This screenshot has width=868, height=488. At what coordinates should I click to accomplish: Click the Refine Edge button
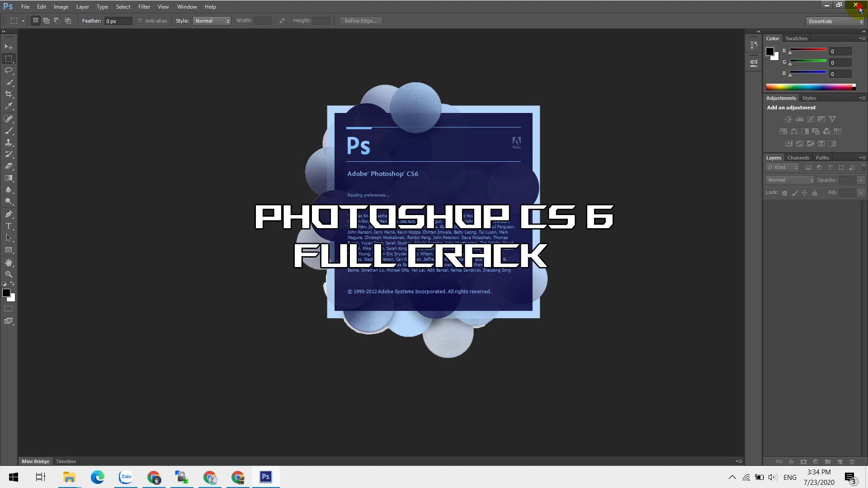(x=361, y=21)
